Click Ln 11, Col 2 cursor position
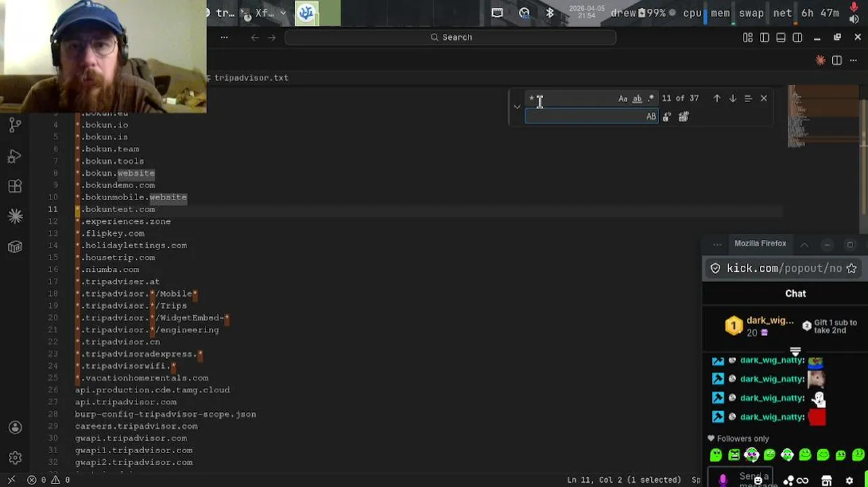This screenshot has height=487, width=868. click(x=624, y=480)
